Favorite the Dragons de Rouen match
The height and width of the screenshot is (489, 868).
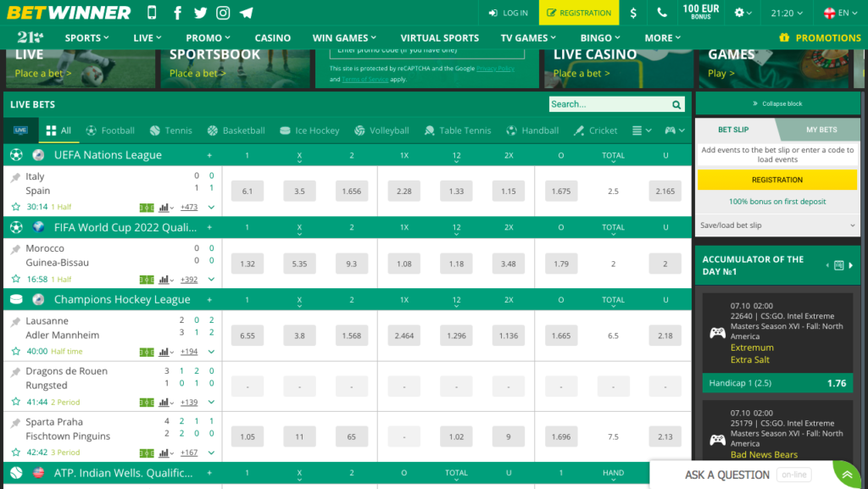(x=16, y=403)
